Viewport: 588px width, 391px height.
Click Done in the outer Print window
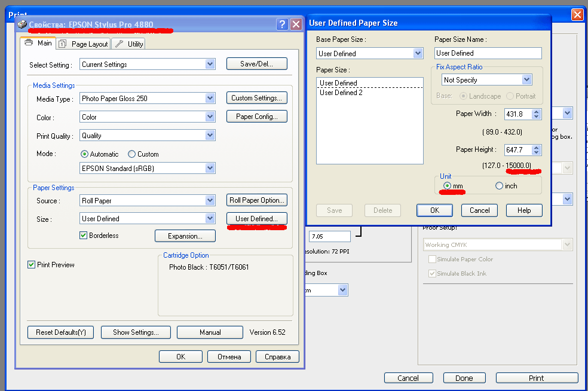pyautogui.click(x=464, y=378)
